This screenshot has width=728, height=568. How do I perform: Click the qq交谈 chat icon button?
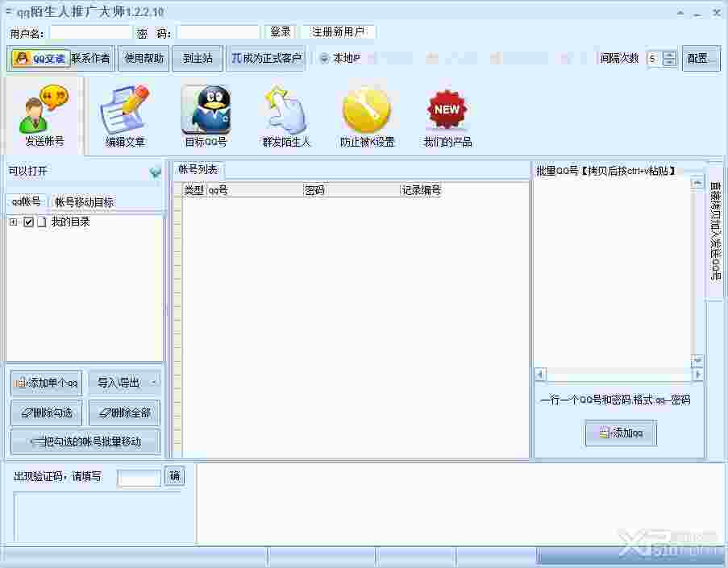pyautogui.click(x=41, y=59)
